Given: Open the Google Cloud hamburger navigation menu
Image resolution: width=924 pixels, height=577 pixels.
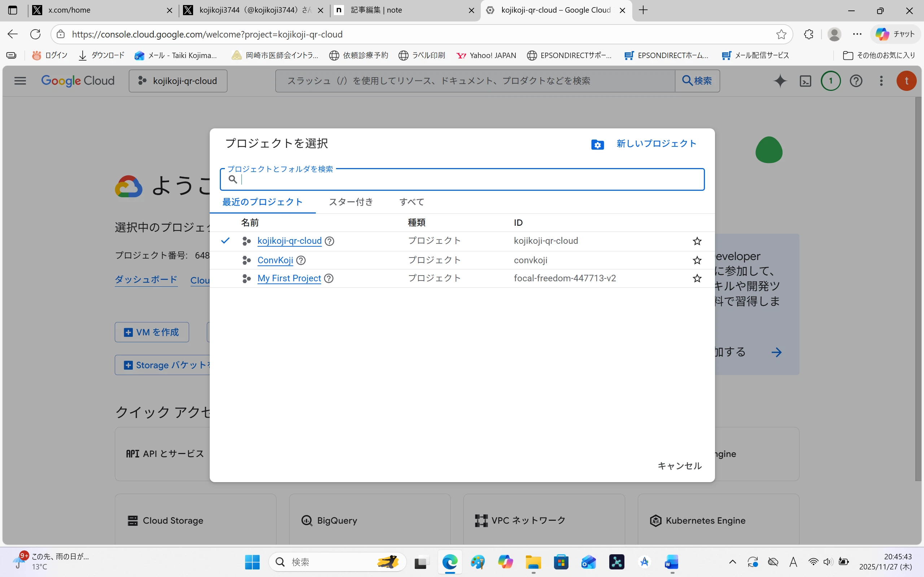Looking at the screenshot, I should click(x=20, y=81).
